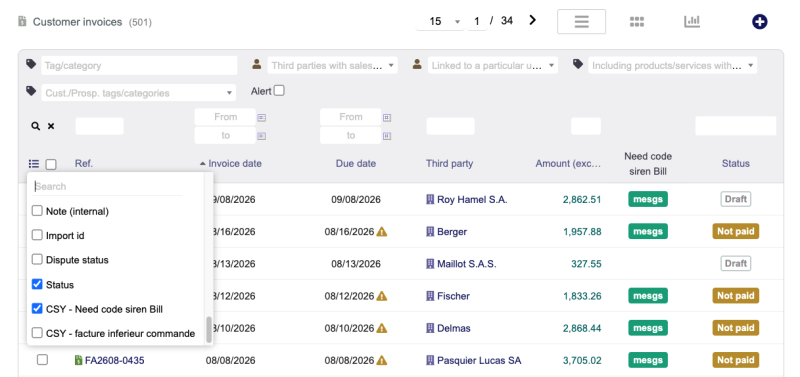Click user icon beside Linked to a particular user
This screenshot has width=800, height=377.
pos(417,64)
